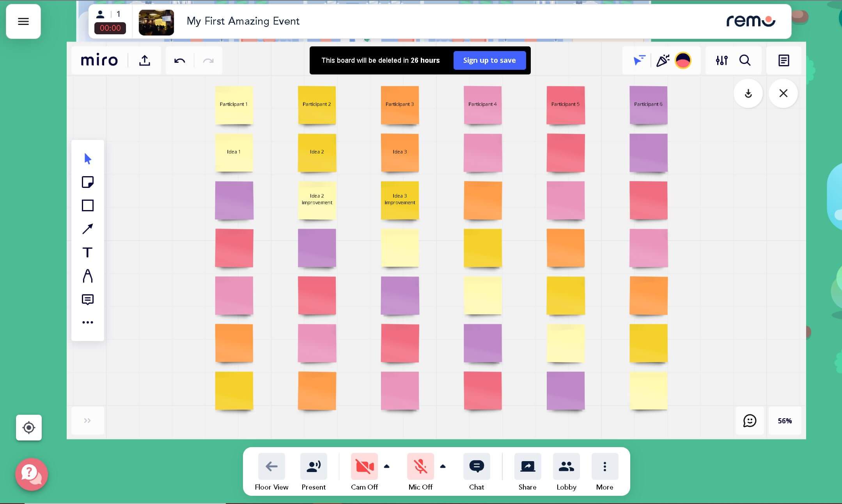Click the download whiteboard arrow button
This screenshot has width=842, height=504.
point(748,94)
